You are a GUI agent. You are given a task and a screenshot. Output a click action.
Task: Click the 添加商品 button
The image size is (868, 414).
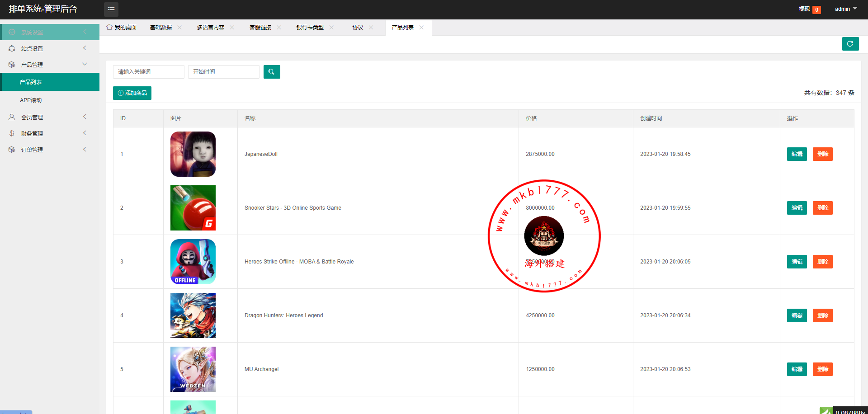132,93
